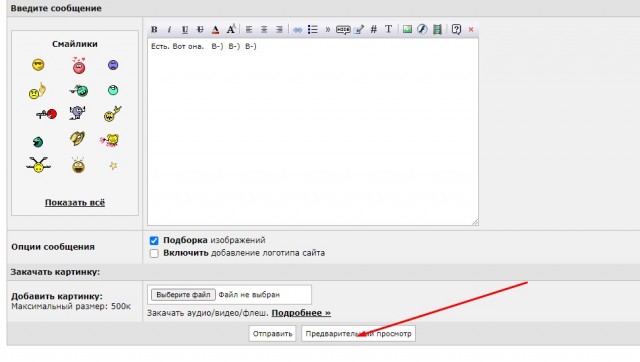Insert hidden text block icon
Viewport: 640px width, 362px height.
tap(343, 29)
